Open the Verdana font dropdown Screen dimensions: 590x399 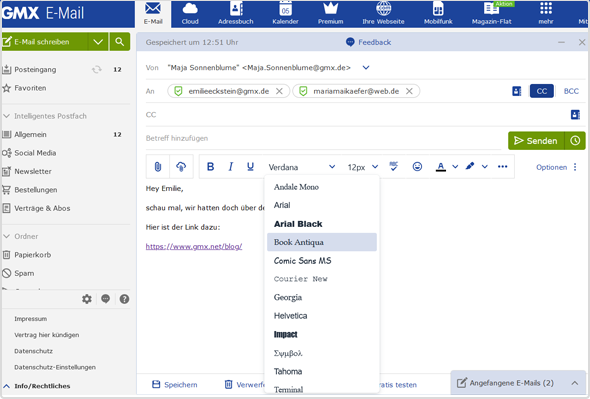(x=301, y=167)
